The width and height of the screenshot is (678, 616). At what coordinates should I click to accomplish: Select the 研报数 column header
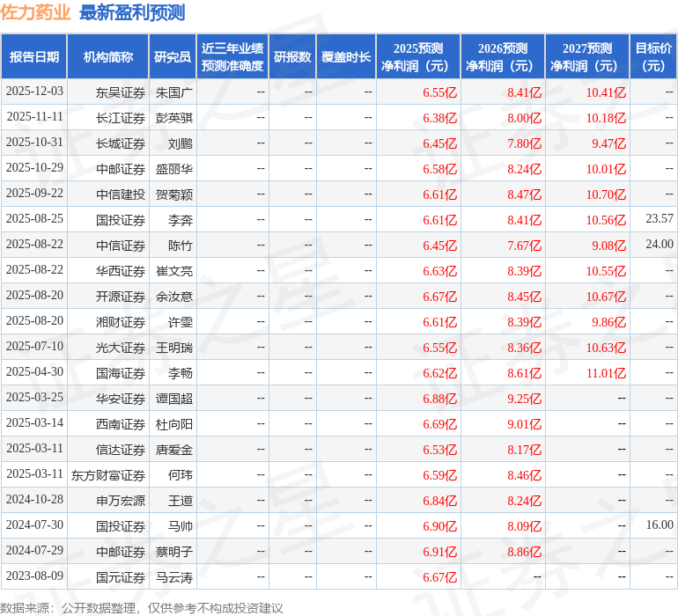tap(292, 57)
